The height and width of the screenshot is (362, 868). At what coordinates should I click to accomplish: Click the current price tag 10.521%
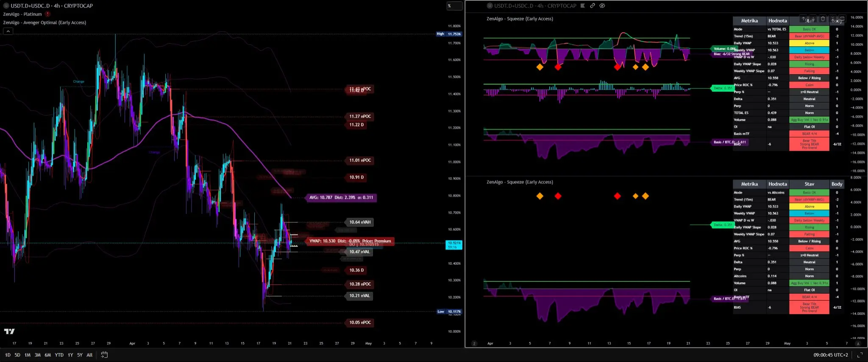tap(454, 245)
